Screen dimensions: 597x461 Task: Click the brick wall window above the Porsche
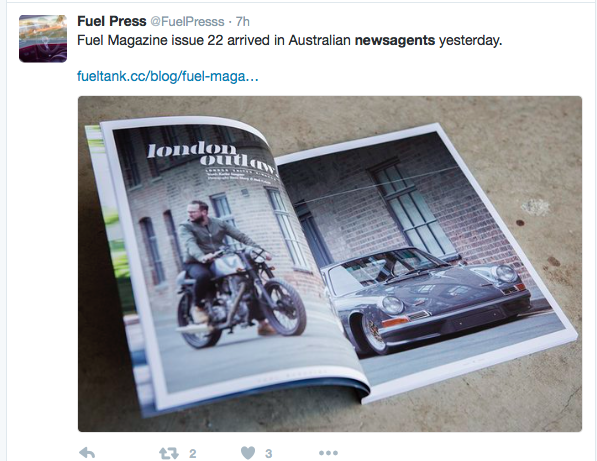tap(411, 207)
